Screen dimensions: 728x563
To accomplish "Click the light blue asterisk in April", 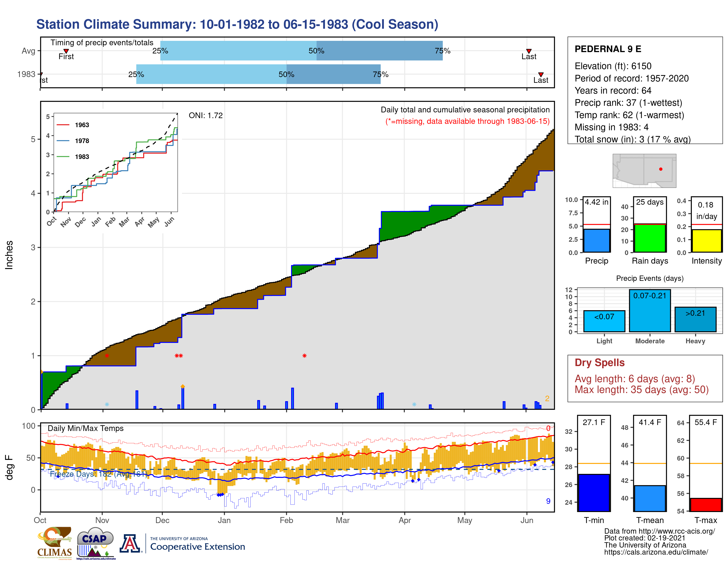I will [x=414, y=404].
